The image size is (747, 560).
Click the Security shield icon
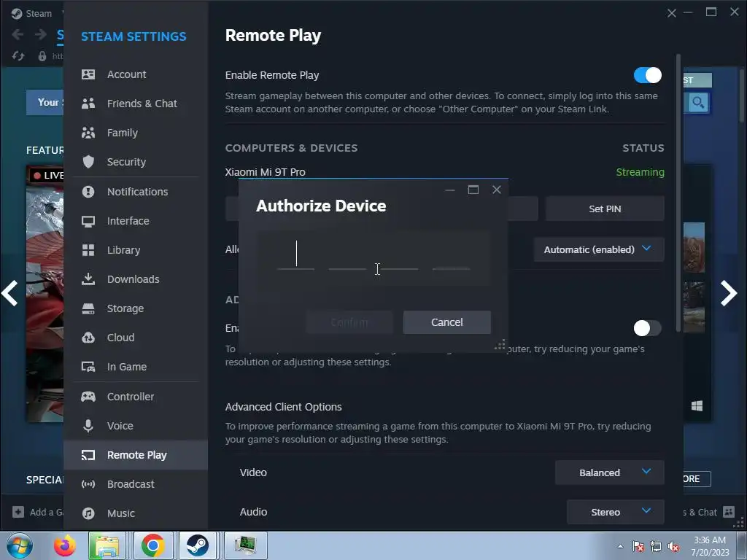click(88, 162)
